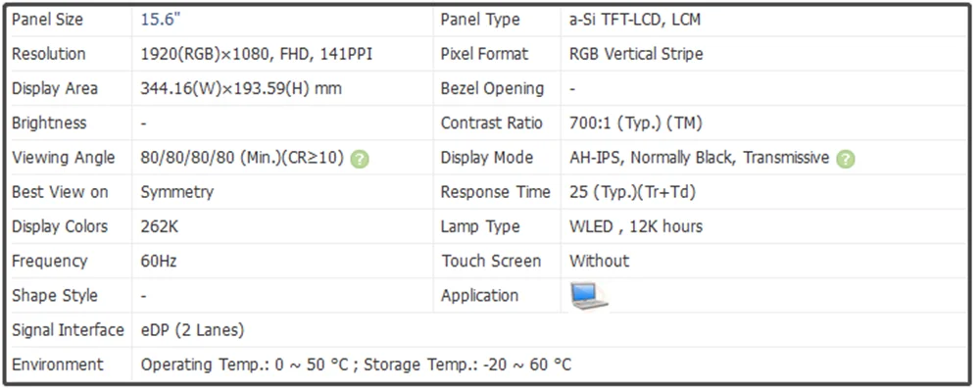
Task: Select the eDP (2 Lanes) interface value
Action: (192, 330)
